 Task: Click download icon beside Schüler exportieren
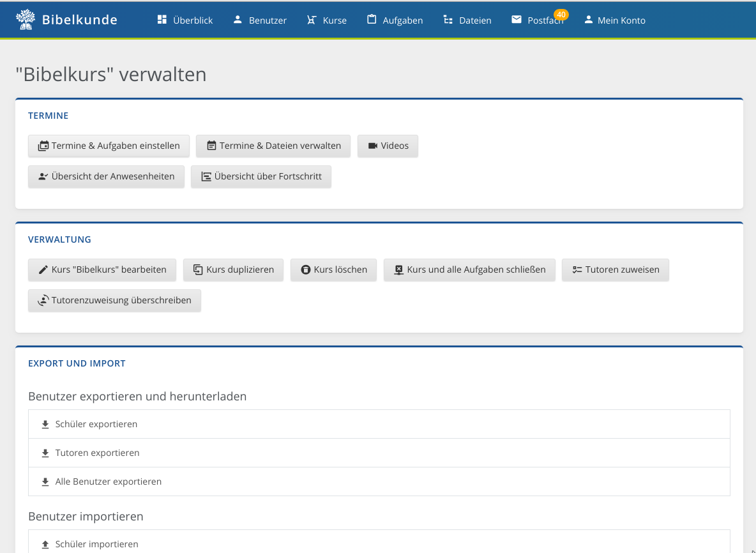coord(45,424)
